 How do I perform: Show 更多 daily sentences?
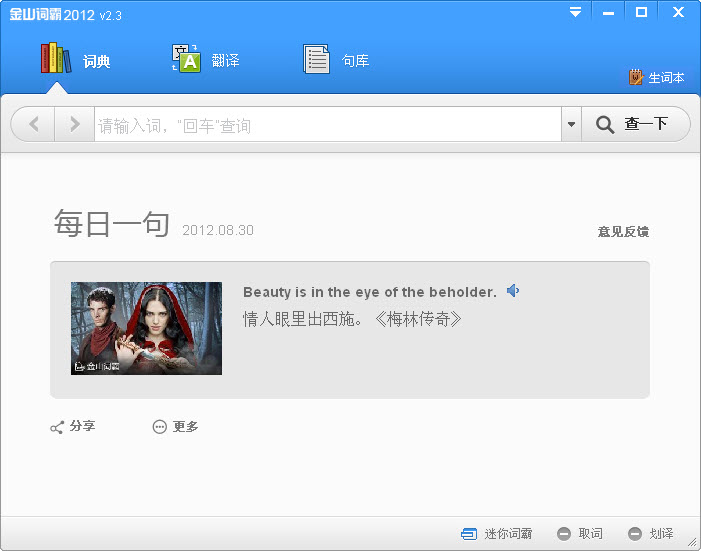pyautogui.click(x=175, y=427)
